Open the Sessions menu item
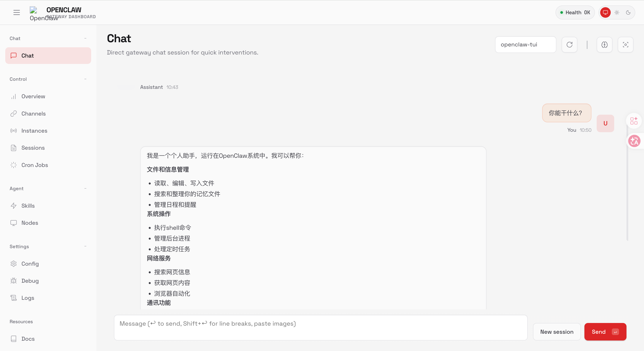644x351 pixels. [33, 148]
